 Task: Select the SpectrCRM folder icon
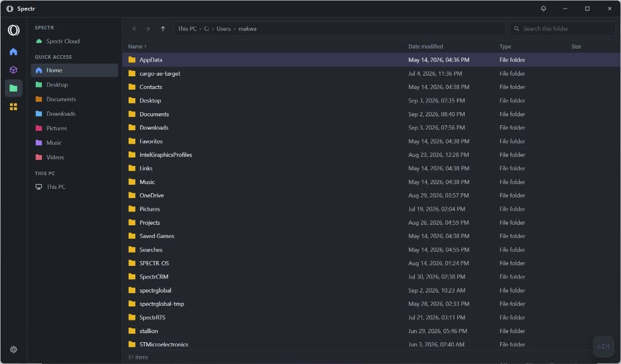(132, 277)
